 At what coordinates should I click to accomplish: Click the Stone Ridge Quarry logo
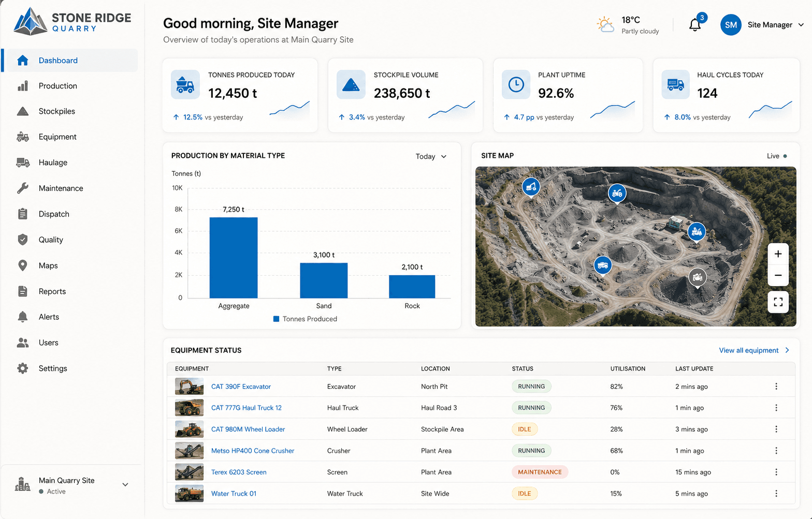pyautogui.click(x=72, y=22)
